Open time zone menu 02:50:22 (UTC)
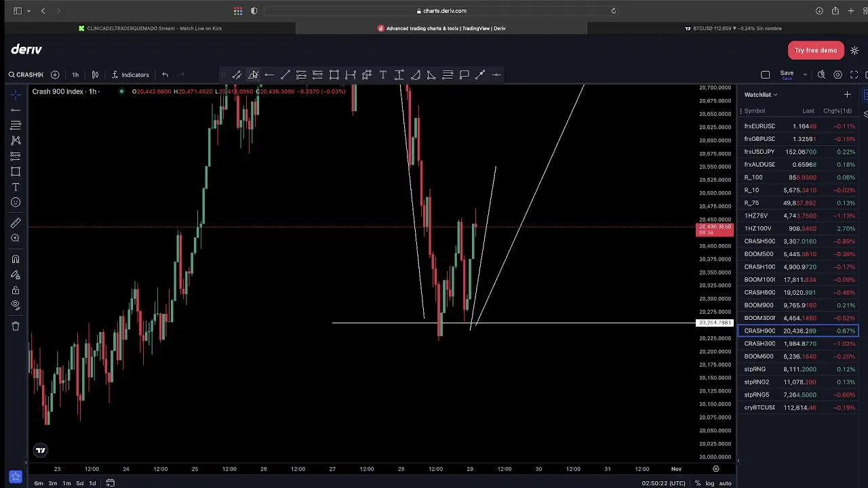 (x=663, y=483)
